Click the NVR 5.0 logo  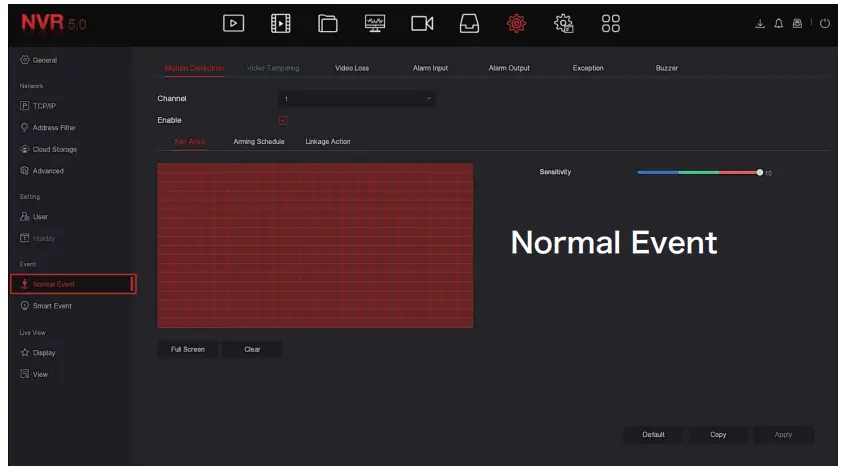[53, 23]
